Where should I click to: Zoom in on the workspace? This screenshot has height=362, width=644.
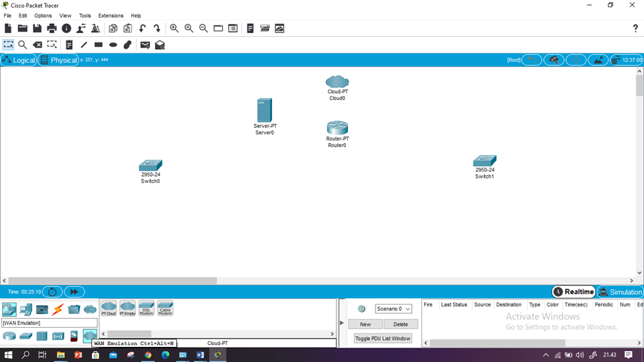point(174,28)
